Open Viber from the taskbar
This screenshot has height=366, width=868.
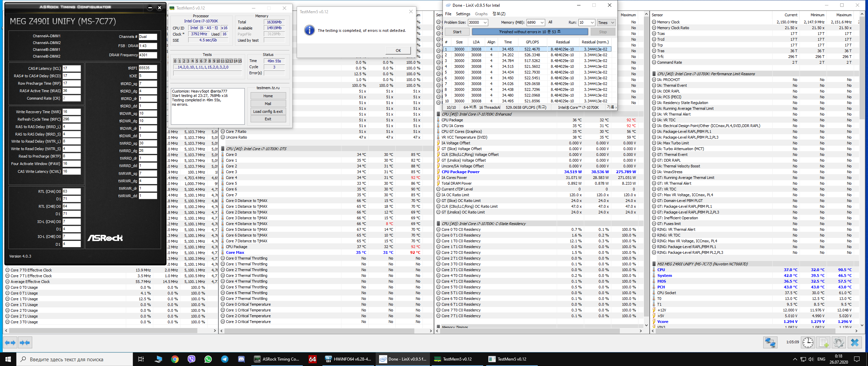tap(191, 359)
